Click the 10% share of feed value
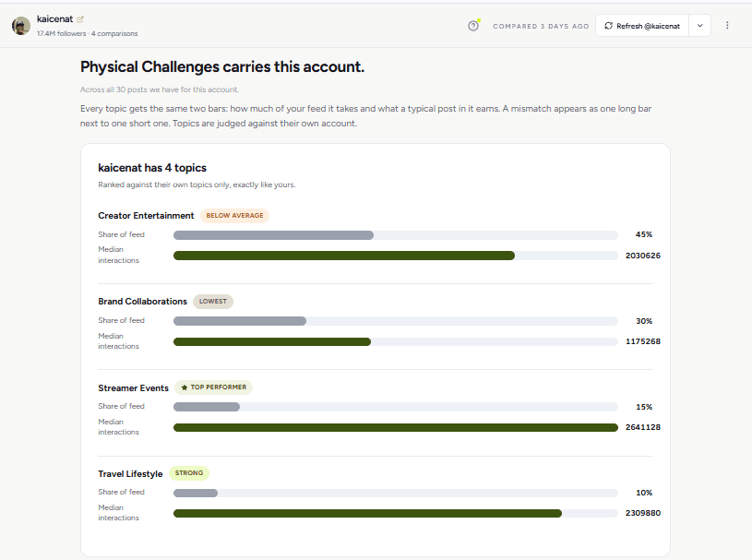This screenshot has width=752, height=560. coord(644,493)
